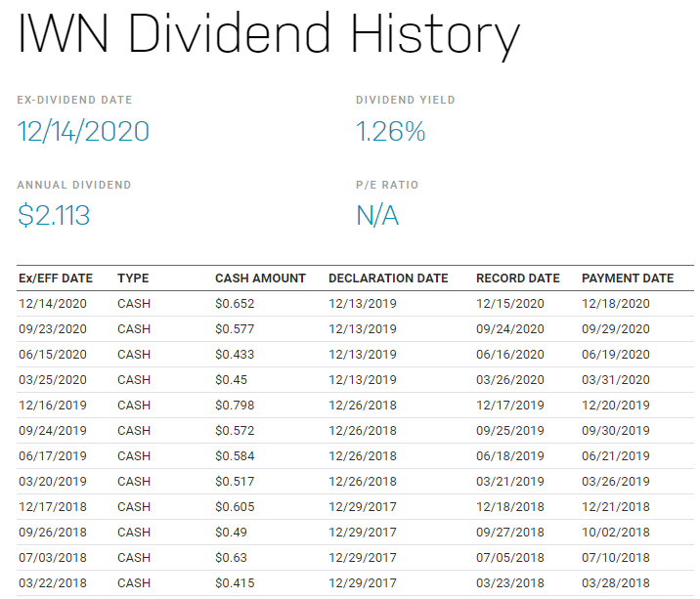Click record date 12/17/2019
This screenshot has height=599, width=700.
tap(510, 406)
